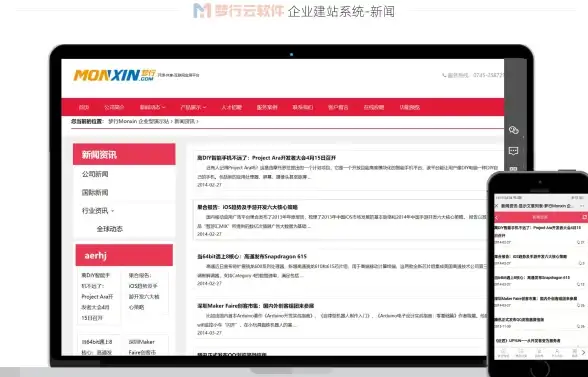Select 国际新闻 in the sidebar
The width and height of the screenshot is (588, 377).
point(95,192)
